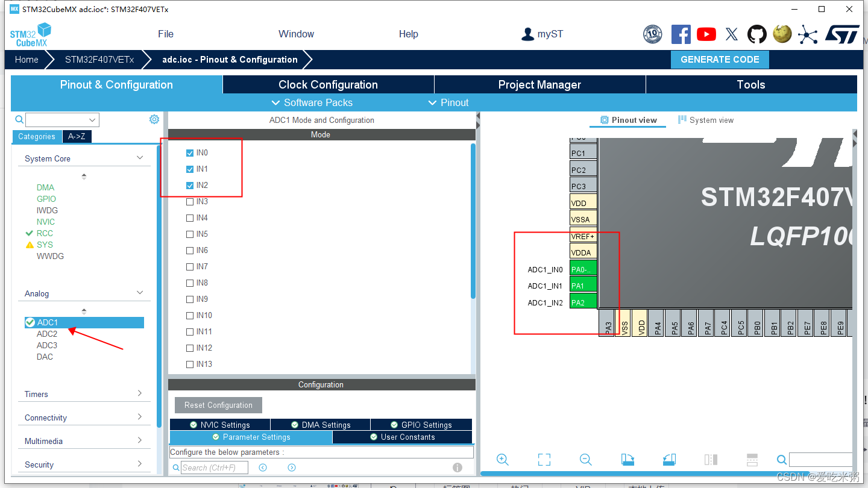The height and width of the screenshot is (488, 868).
Task: Click the ST logo icon
Action: pos(841,34)
